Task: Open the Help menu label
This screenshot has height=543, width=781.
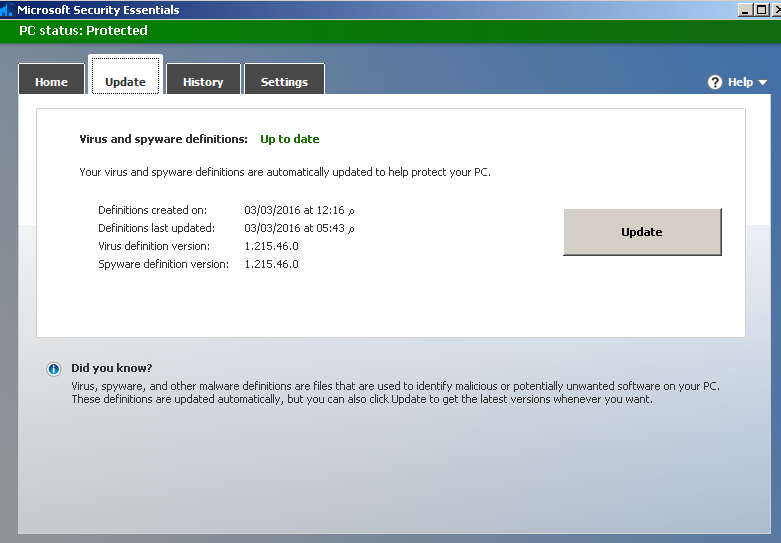Action: [740, 82]
